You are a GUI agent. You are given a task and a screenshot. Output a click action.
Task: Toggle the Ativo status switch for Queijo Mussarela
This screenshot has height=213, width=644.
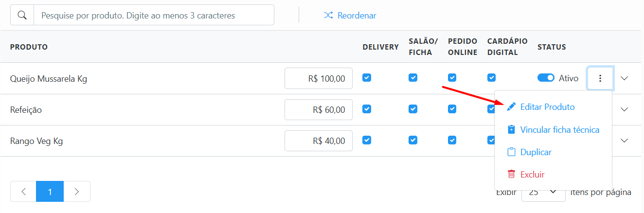[x=546, y=78]
